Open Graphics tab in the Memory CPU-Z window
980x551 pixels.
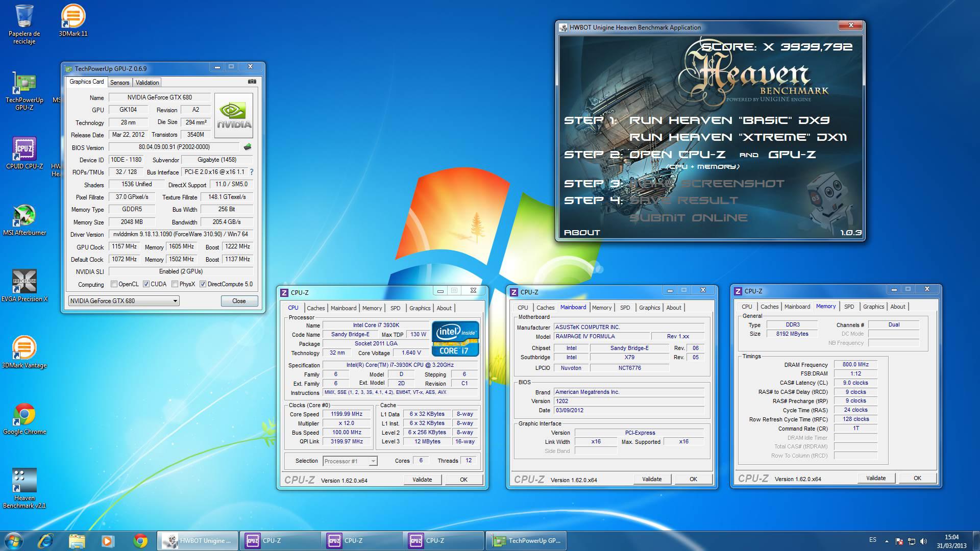pyautogui.click(x=873, y=307)
